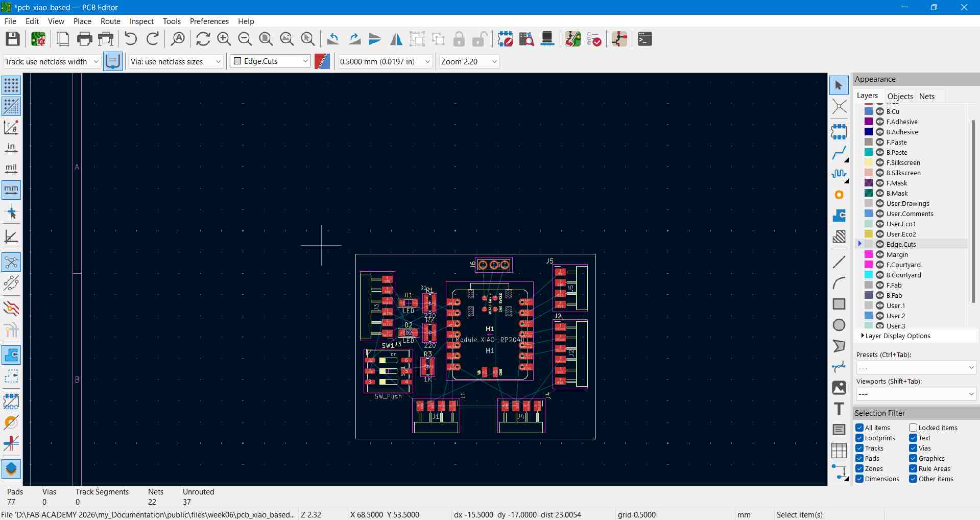Select the Add Text tool
This screenshot has height=520, width=980.
(x=839, y=409)
